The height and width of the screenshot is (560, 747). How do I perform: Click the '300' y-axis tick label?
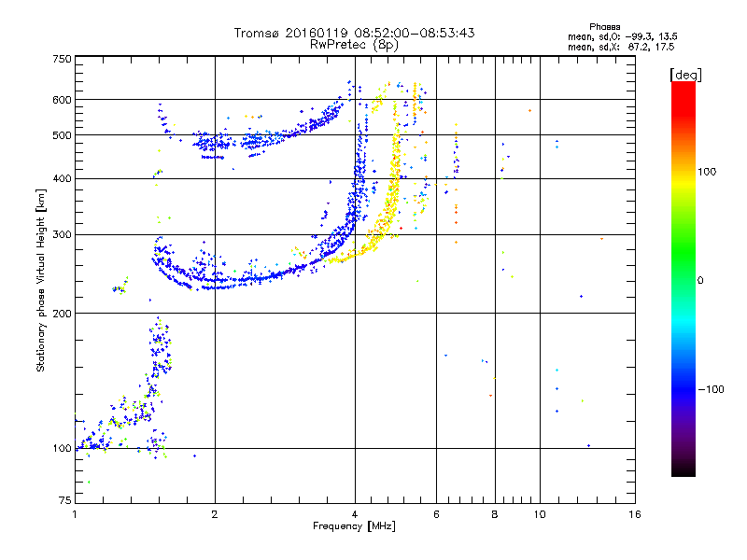pos(62,235)
